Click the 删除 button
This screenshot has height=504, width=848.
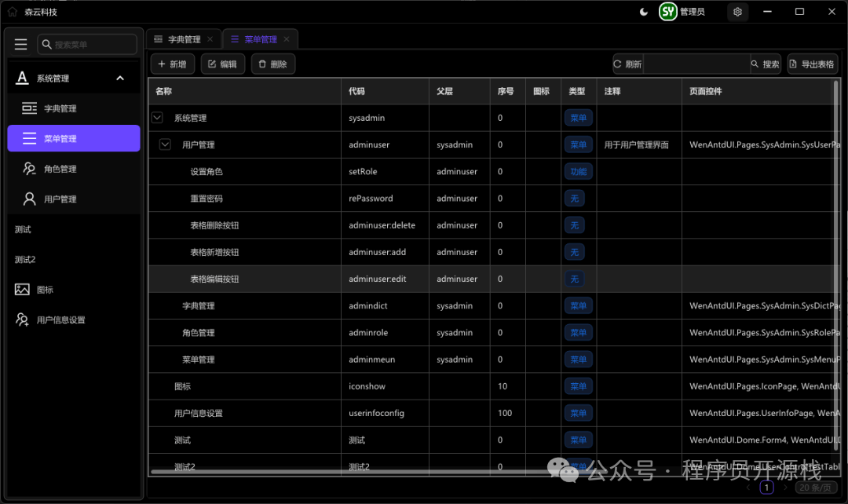[273, 64]
